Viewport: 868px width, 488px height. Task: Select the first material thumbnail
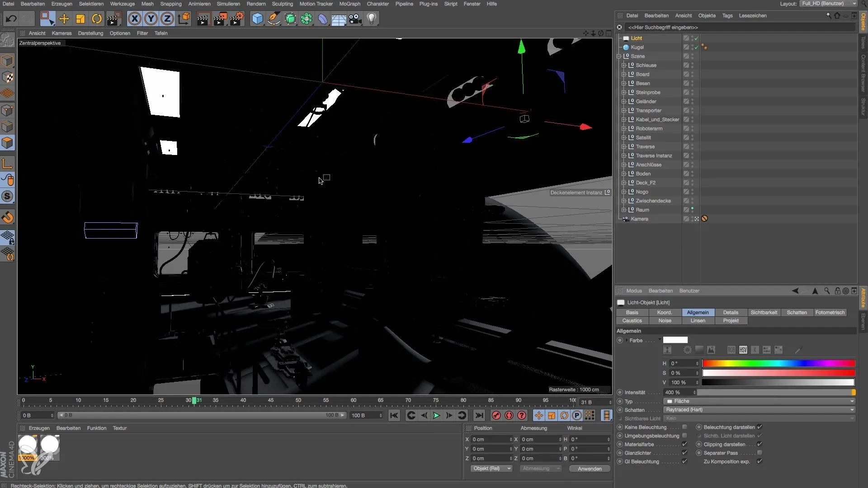point(28,447)
